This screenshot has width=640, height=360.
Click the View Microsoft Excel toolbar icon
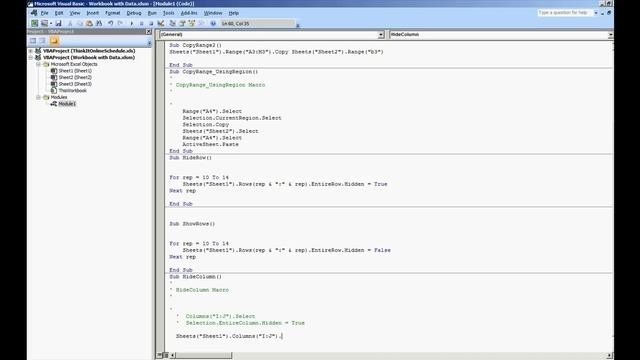35,24
